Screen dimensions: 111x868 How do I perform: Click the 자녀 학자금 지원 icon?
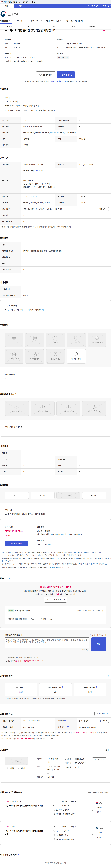[x=97, y=340]
